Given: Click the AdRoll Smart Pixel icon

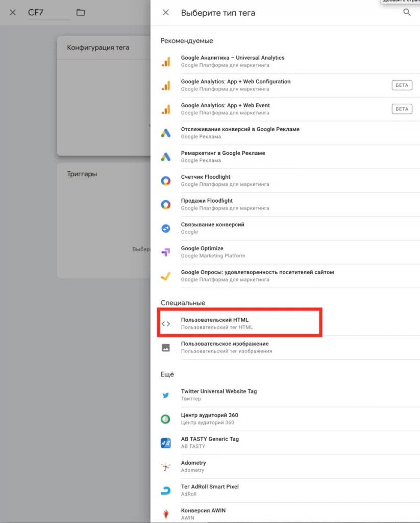Looking at the screenshot, I should coord(166,491).
